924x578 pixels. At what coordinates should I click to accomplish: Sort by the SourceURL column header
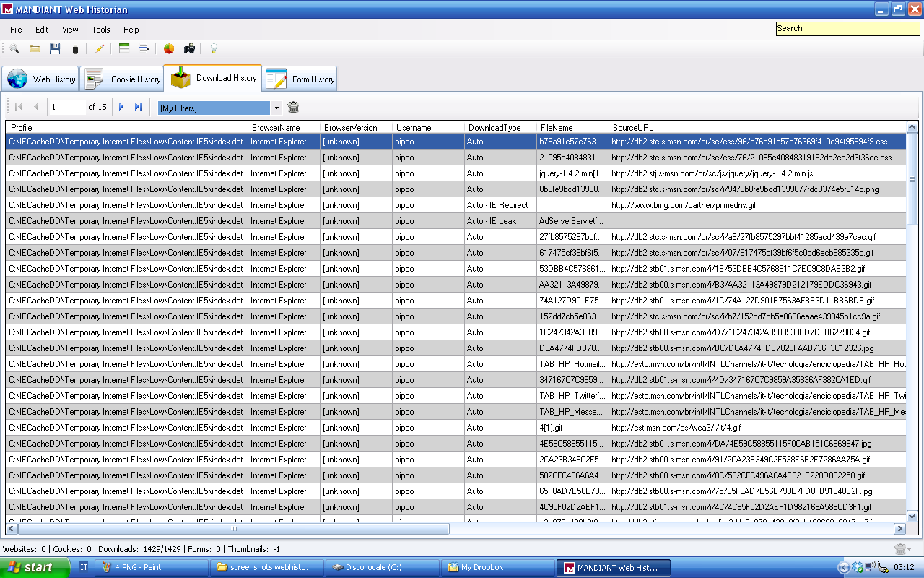click(757, 128)
